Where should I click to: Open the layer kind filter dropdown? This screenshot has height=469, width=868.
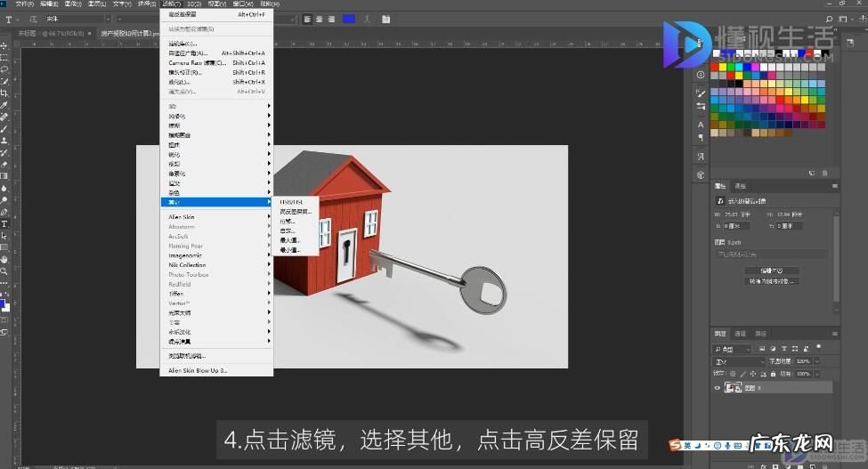coord(732,349)
